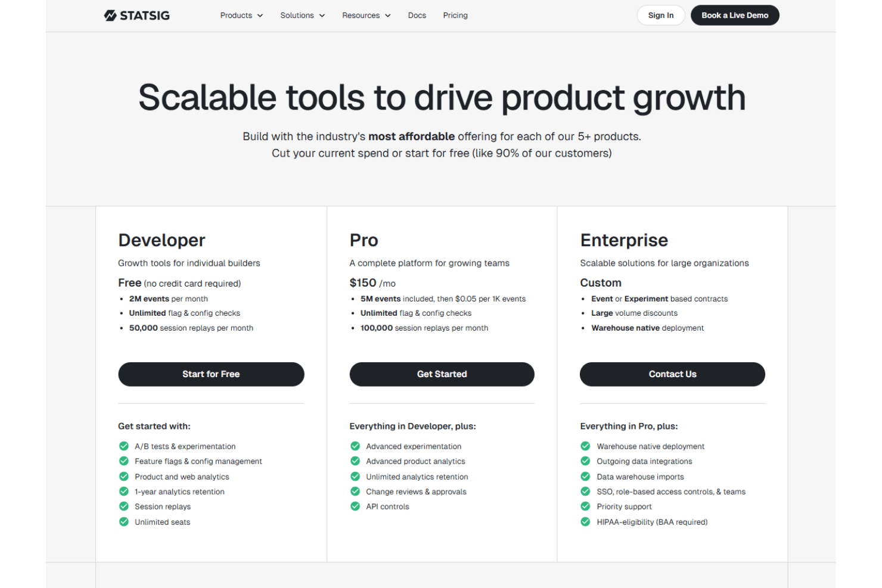This screenshot has width=882, height=588.
Task: Click 'Free (no credit card required)' text
Action: (x=179, y=283)
